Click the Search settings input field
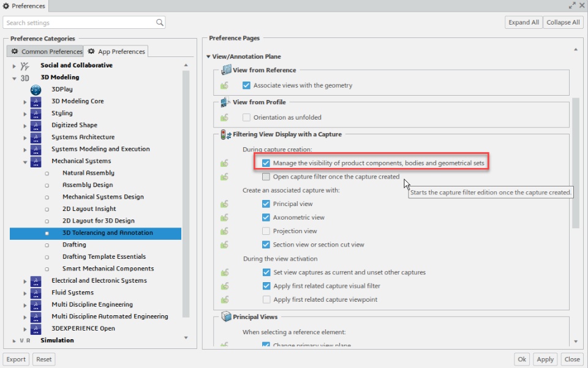Image resolution: width=588 pixels, height=368 pixels. (80, 23)
